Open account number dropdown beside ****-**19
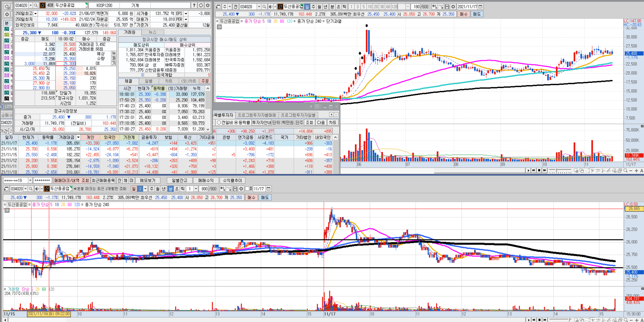Image resolution: width=644 pixels, height=322 pixels. pos(30,181)
